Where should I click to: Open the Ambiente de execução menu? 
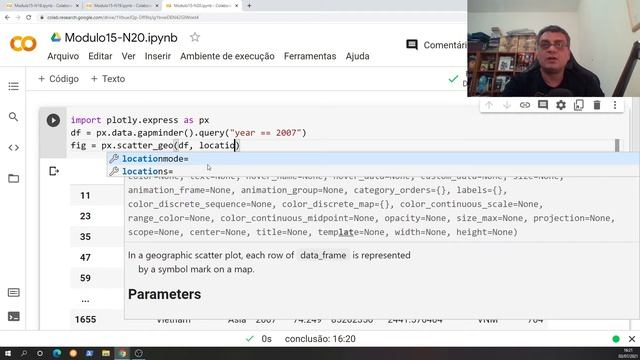tap(227, 56)
